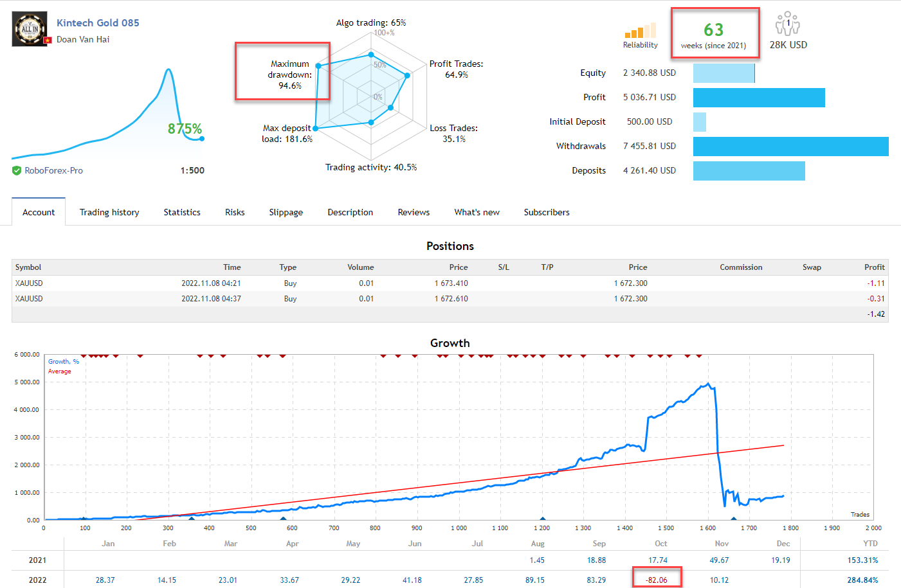Click the Algo trading 65% label
This screenshot has height=588, width=901.
(x=371, y=22)
